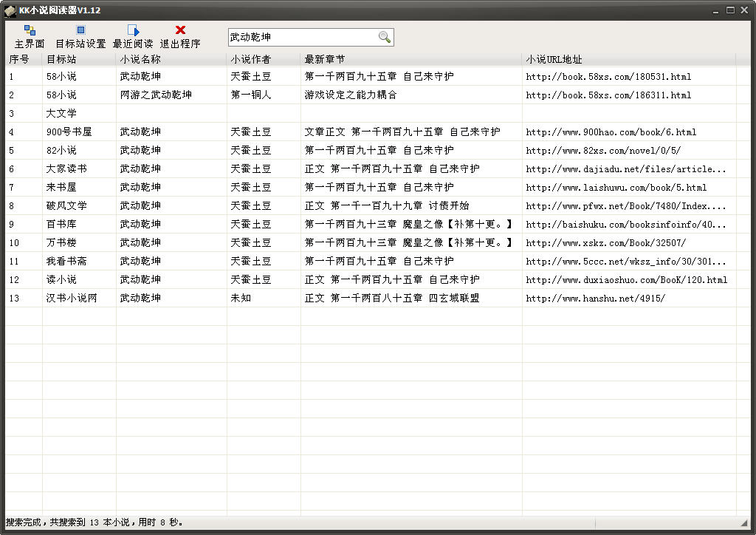Sort by the 小说作者 column header
The width and height of the screenshot is (756, 535).
(x=264, y=59)
